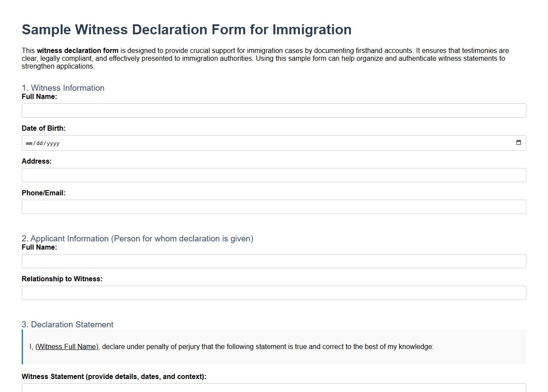This screenshot has width=548, height=392.
Task: Click the Relationship to Witness input field
Action: [273, 293]
